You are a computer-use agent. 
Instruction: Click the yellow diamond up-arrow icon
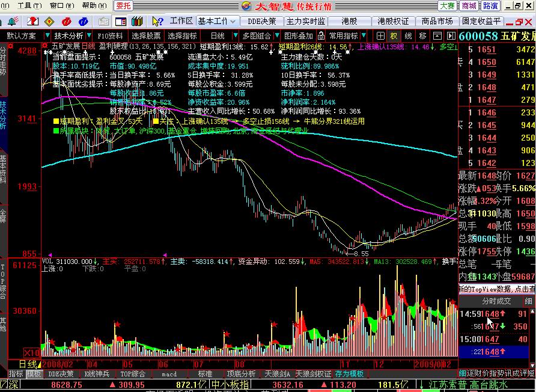click(49, 22)
